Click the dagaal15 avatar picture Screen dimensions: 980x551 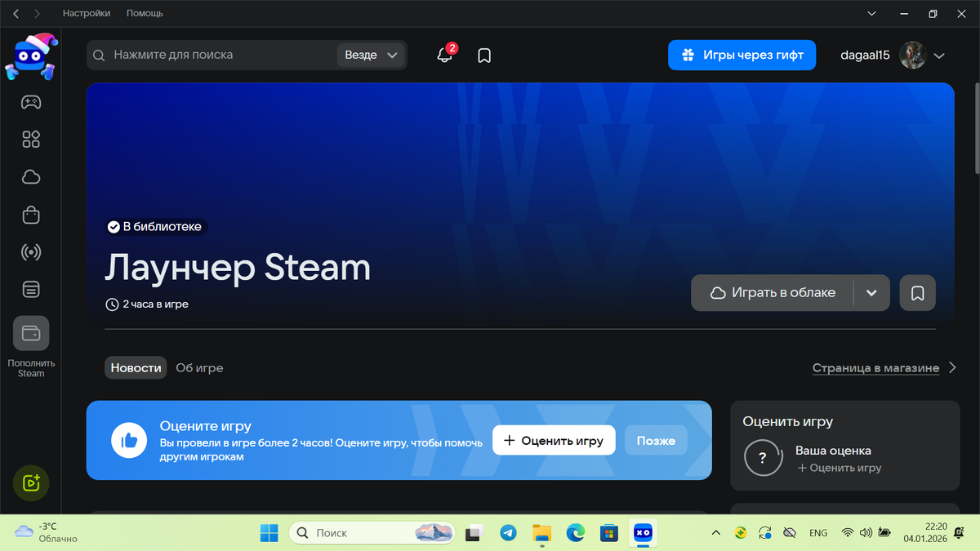click(x=912, y=55)
